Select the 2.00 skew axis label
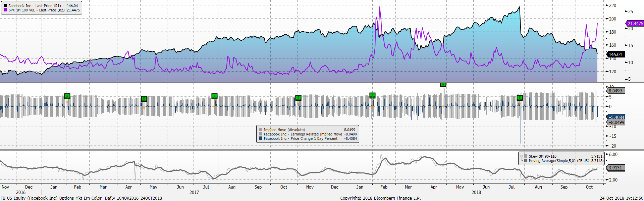The image size is (644, 201). 613,180
